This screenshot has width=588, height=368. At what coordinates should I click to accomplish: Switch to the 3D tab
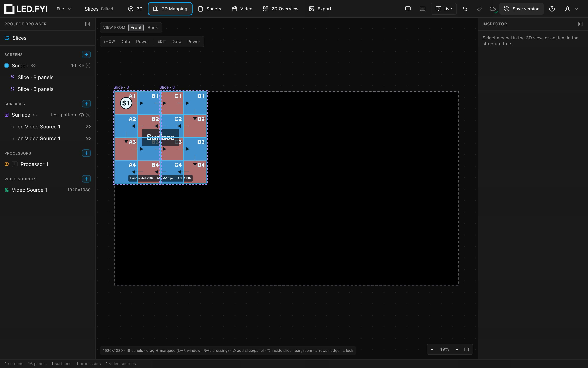pyautogui.click(x=135, y=9)
